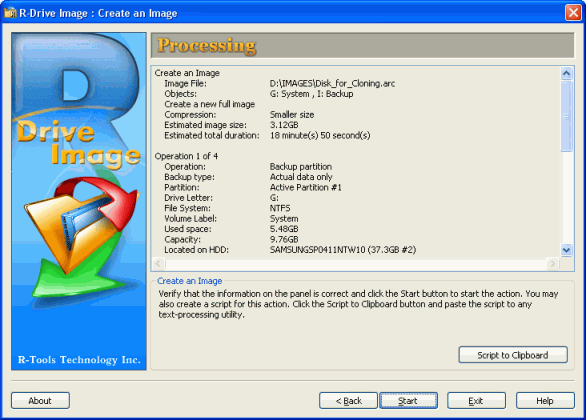Open the About dialog
This screenshot has width=586, height=420.
point(40,401)
